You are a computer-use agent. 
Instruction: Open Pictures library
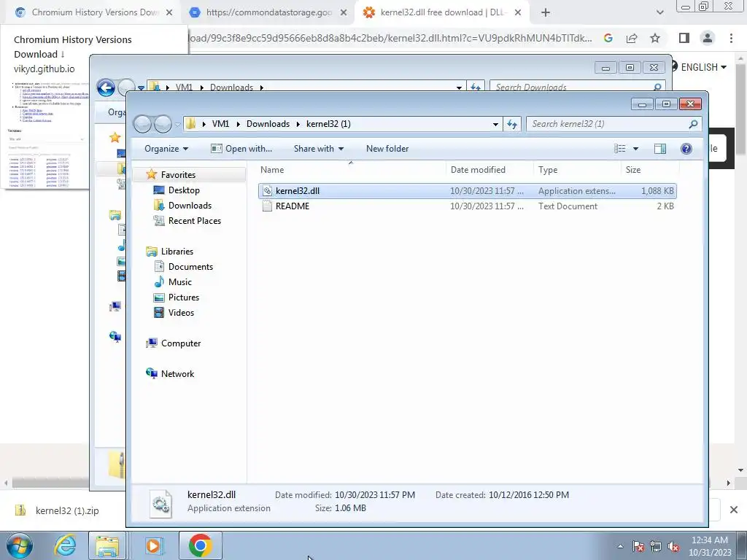tap(183, 297)
